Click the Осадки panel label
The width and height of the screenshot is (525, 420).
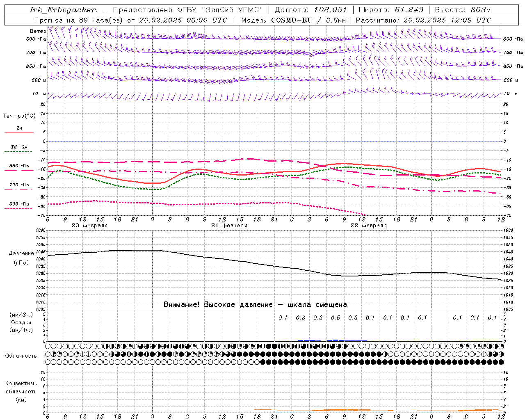21,322
